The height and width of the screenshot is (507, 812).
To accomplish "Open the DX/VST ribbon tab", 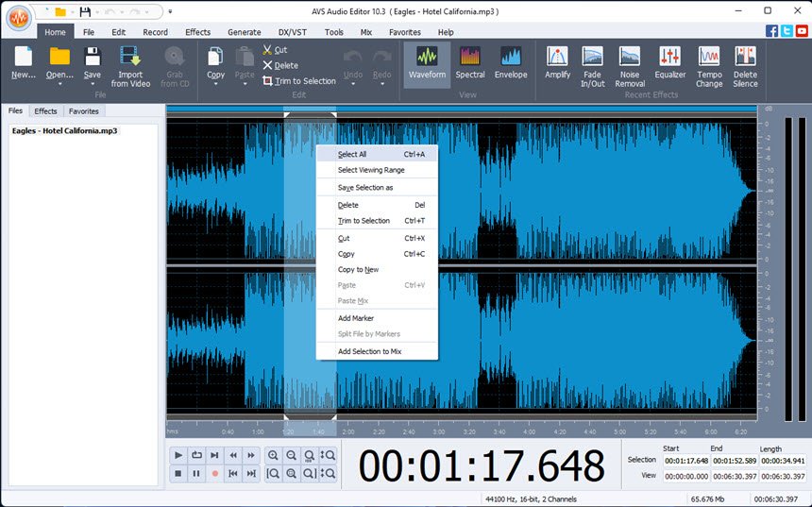I will [x=292, y=32].
